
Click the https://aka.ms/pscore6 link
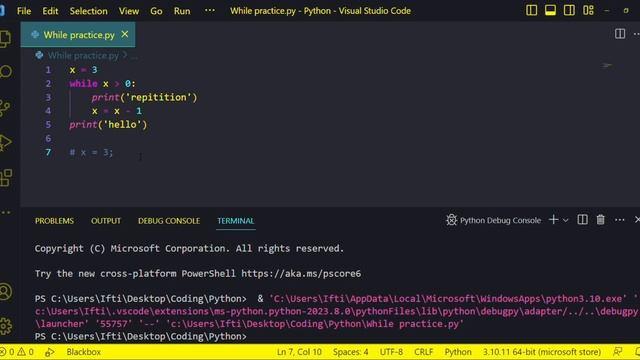pyautogui.click(x=301, y=273)
